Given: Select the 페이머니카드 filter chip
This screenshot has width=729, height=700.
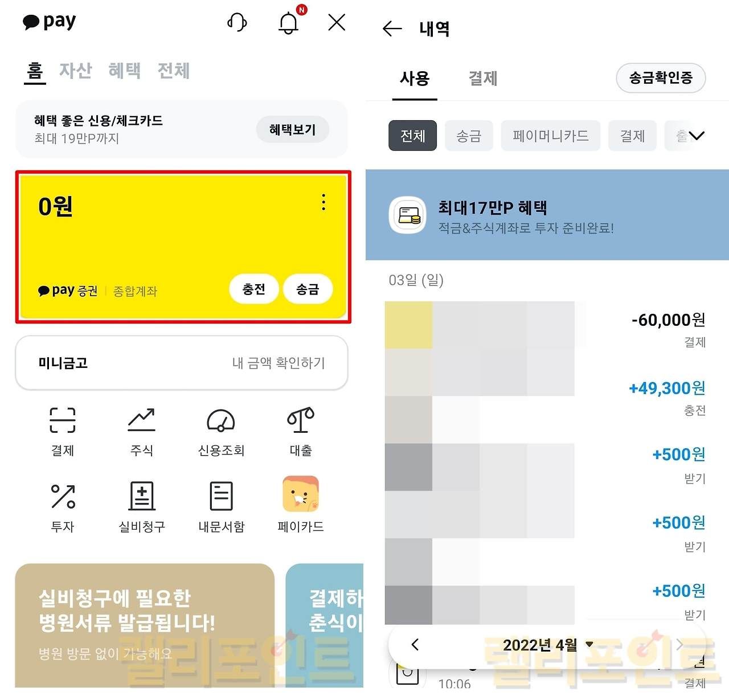Looking at the screenshot, I should (x=550, y=136).
